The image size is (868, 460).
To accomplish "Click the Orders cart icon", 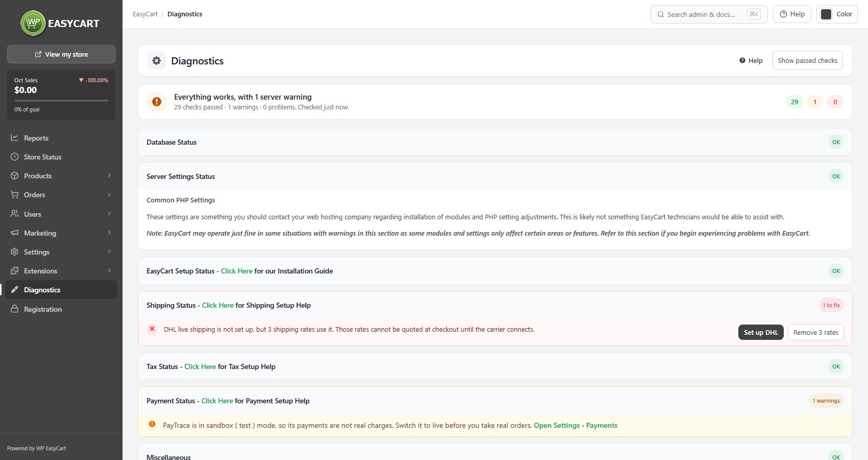I will 14,195.
